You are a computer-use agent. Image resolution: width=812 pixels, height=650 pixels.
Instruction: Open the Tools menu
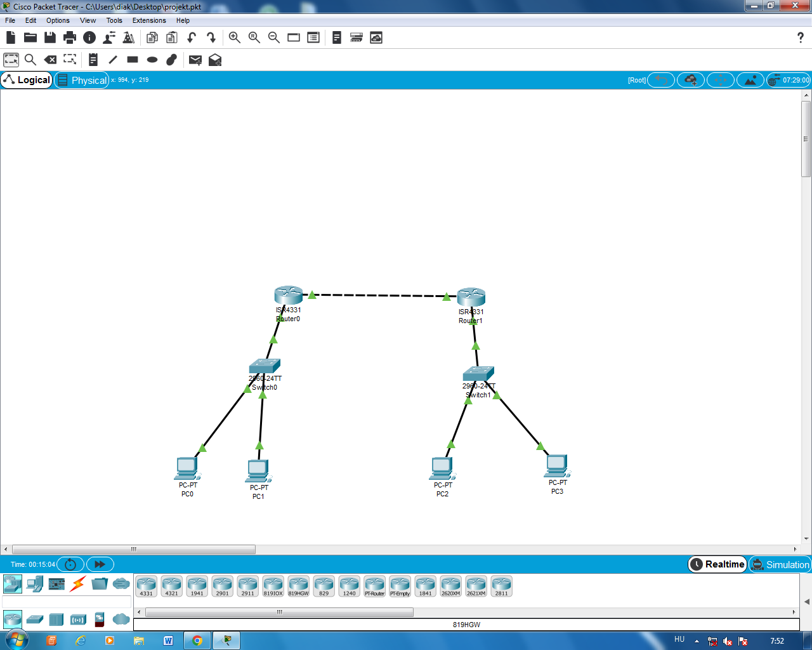pyautogui.click(x=114, y=20)
